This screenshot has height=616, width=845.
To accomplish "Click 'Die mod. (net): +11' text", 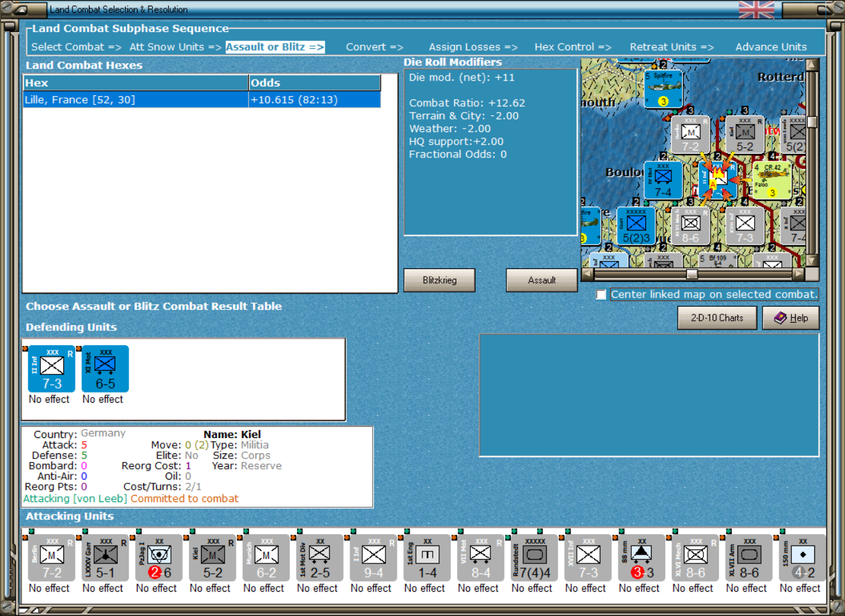I will click(462, 77).
